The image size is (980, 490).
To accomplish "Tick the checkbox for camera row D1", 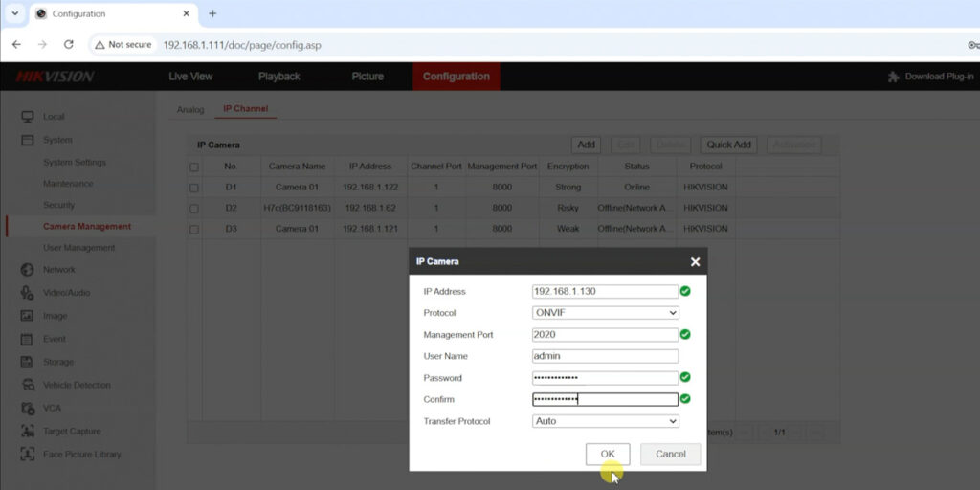I will [194, 188].
